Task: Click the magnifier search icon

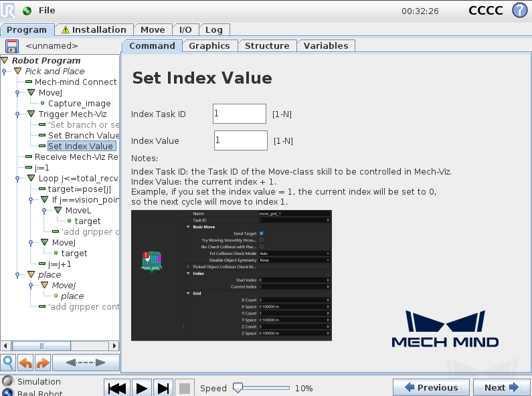Action: (x=8, y=363)
